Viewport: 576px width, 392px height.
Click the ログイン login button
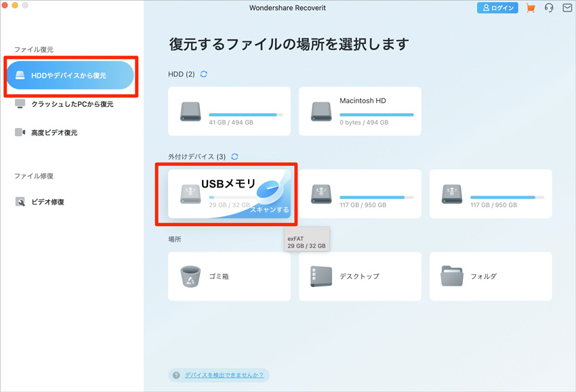497,7
